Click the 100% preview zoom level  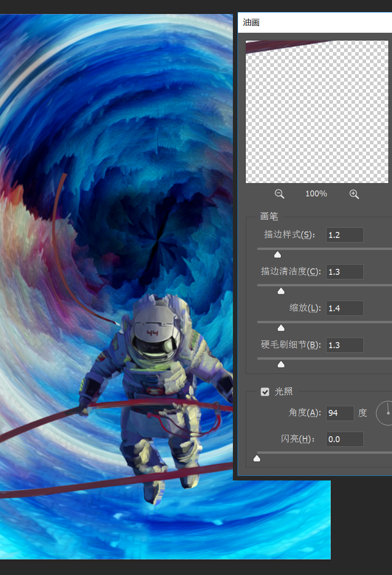click(x=316, y=194)
